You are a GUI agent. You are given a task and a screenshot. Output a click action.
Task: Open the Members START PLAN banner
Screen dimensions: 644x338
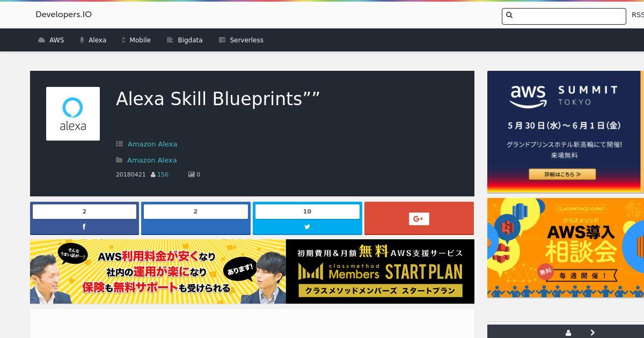380,271
